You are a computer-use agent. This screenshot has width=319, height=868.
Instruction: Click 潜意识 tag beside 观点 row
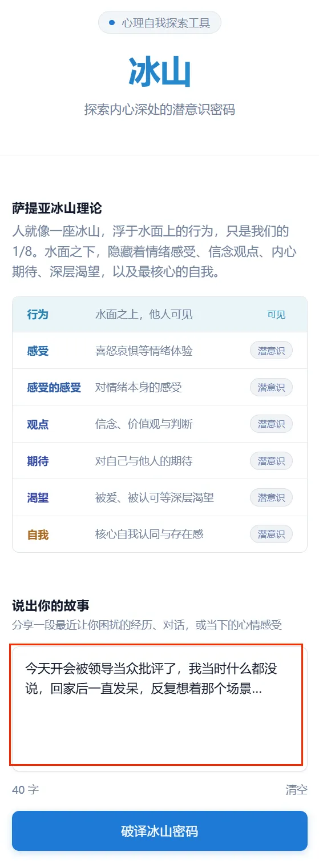coord(271,424)
